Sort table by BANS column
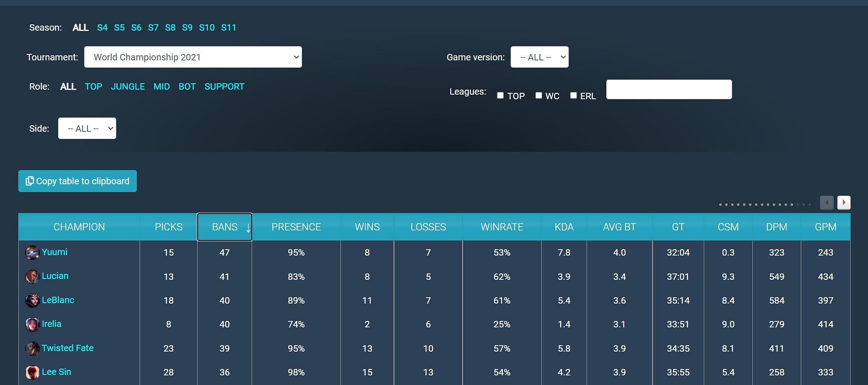The width and height of the screenshot is (868, 385). (225, 227)
